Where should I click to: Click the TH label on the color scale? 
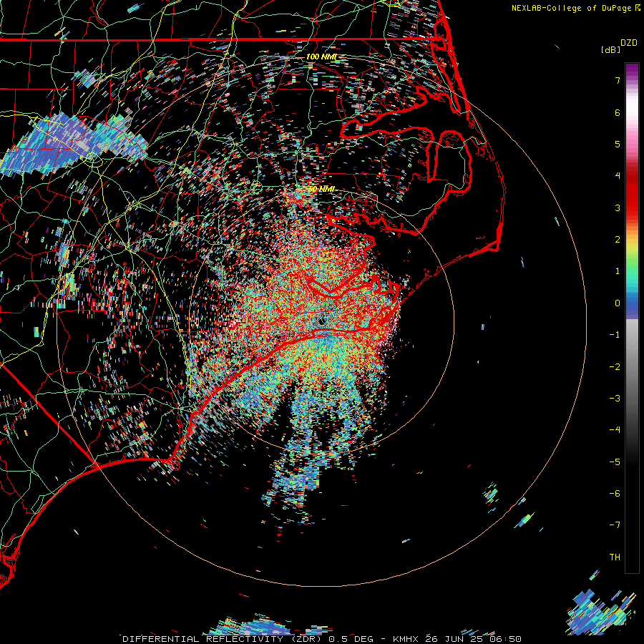[615, 557]
